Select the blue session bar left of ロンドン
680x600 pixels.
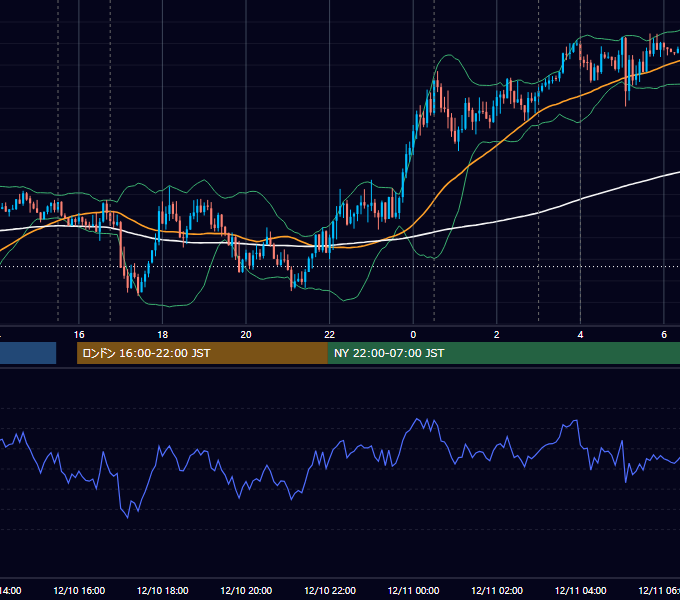28,353
